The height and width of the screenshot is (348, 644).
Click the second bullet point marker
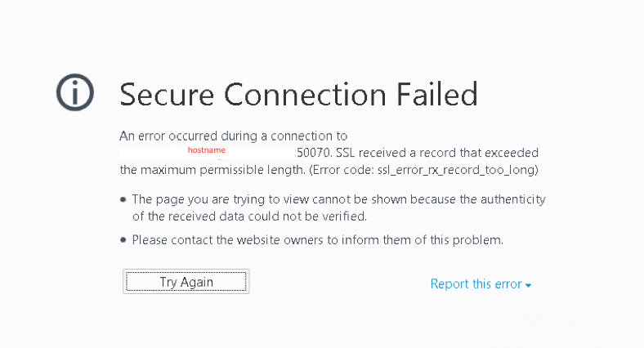click(123, 240)
